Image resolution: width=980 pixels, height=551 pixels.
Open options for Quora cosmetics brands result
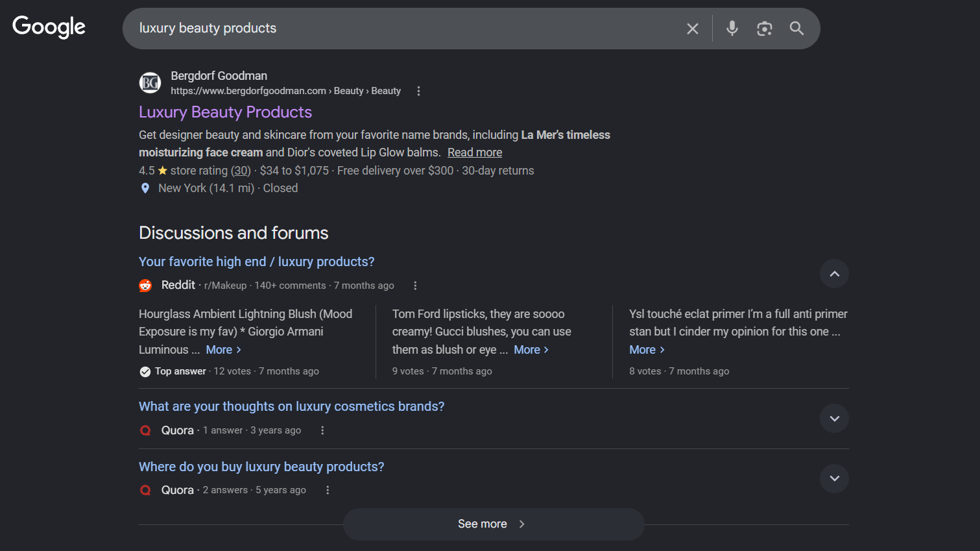click(x=322, y=430)
